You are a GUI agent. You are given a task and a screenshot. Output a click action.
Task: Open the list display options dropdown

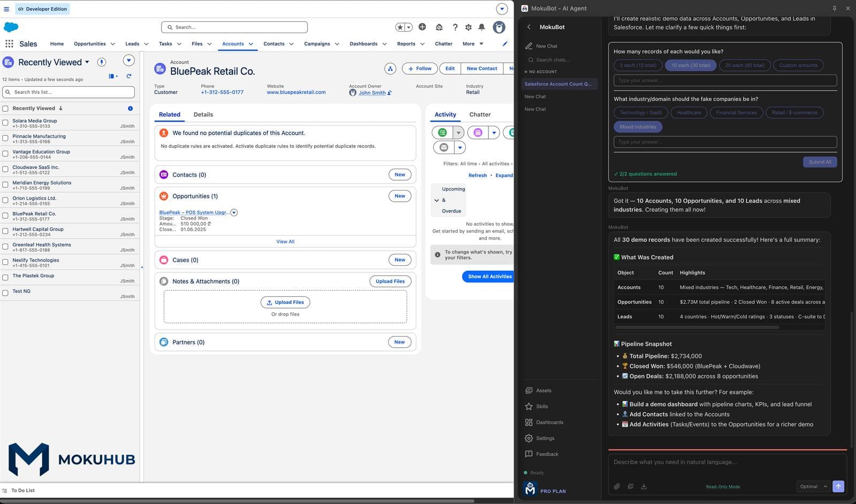pyautogui.click(x=113, y=76)
